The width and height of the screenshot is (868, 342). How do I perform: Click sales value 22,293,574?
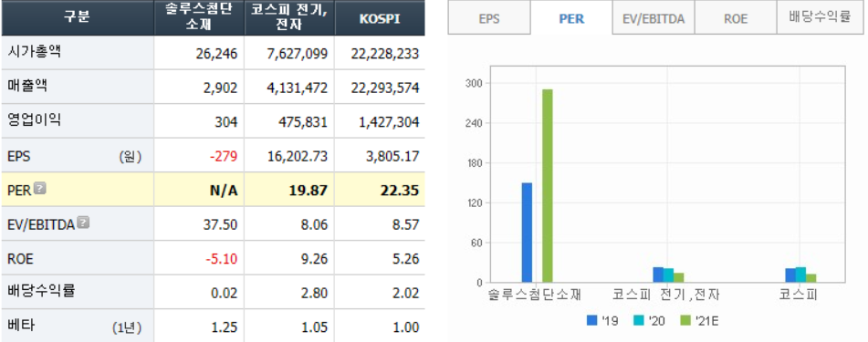coord(385,88)
